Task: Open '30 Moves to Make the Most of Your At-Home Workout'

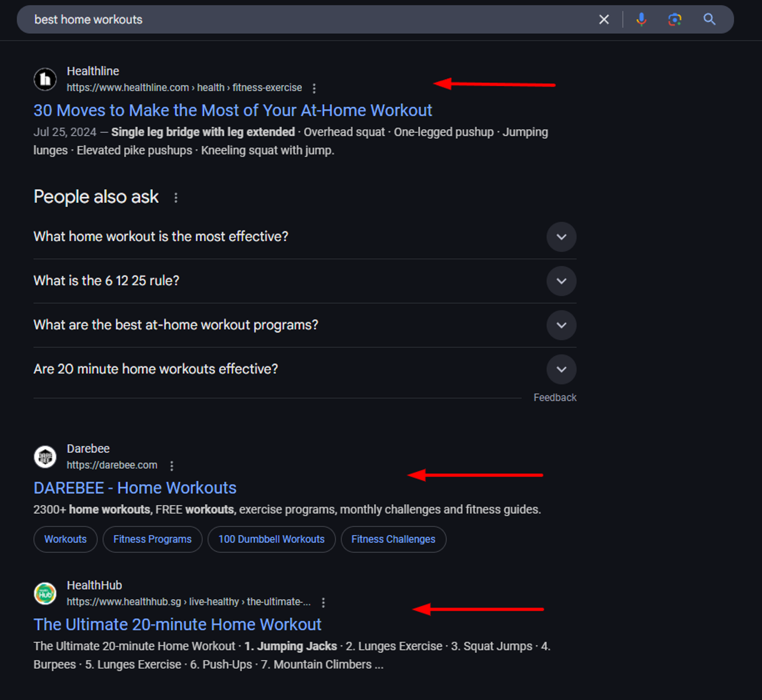Action: point(233,110)
